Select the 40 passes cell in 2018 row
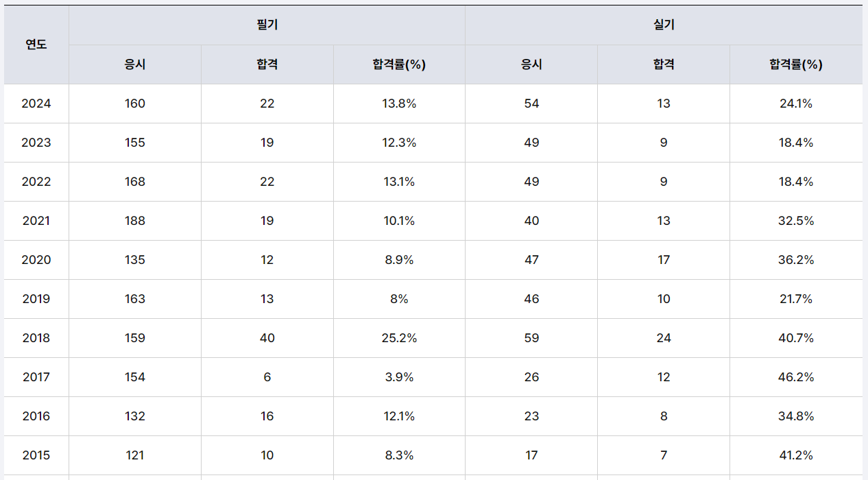Viewport: 868px width, 480px height. tap(267, 338)
